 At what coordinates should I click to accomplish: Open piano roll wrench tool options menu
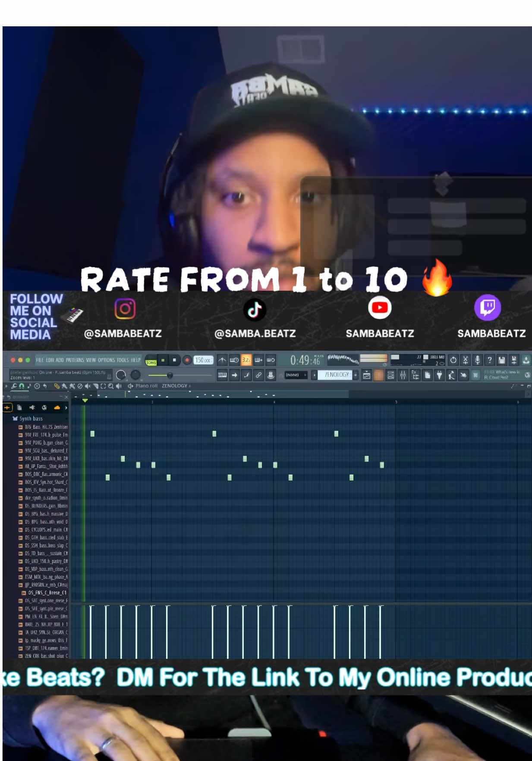tap(14, 386)
